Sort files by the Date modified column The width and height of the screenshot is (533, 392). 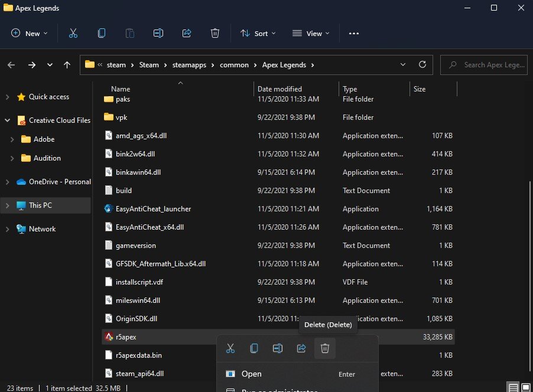click(x=279, y=89)
